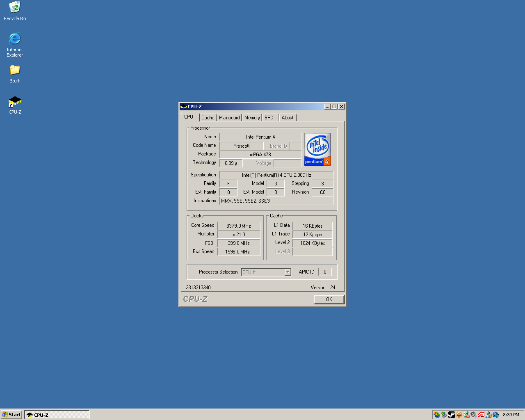This screenshot has width=525, height=420.
Task: Select the Stuff folder on the desktop
Action: tap(15, 74)
